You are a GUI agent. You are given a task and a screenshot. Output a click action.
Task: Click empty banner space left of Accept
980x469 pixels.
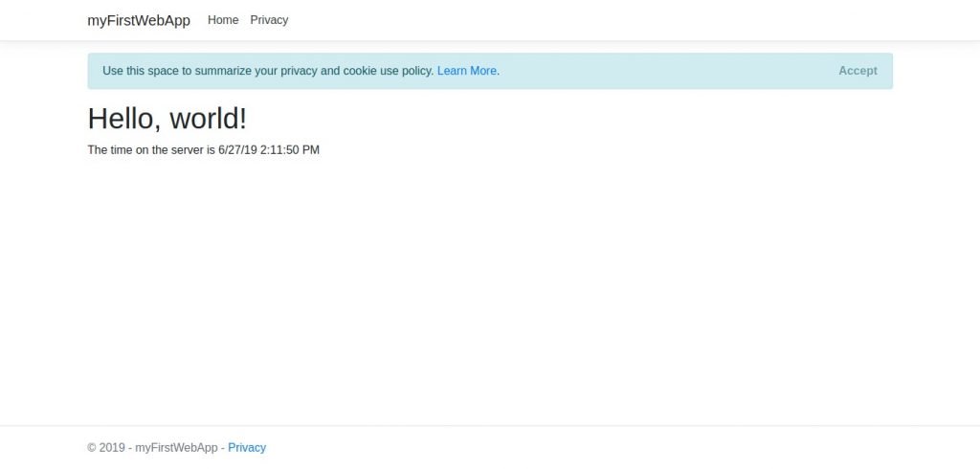[x=670, y=71]
